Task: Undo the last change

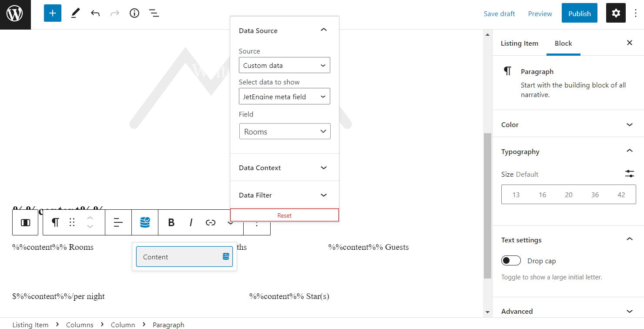Action: point(95,13)
